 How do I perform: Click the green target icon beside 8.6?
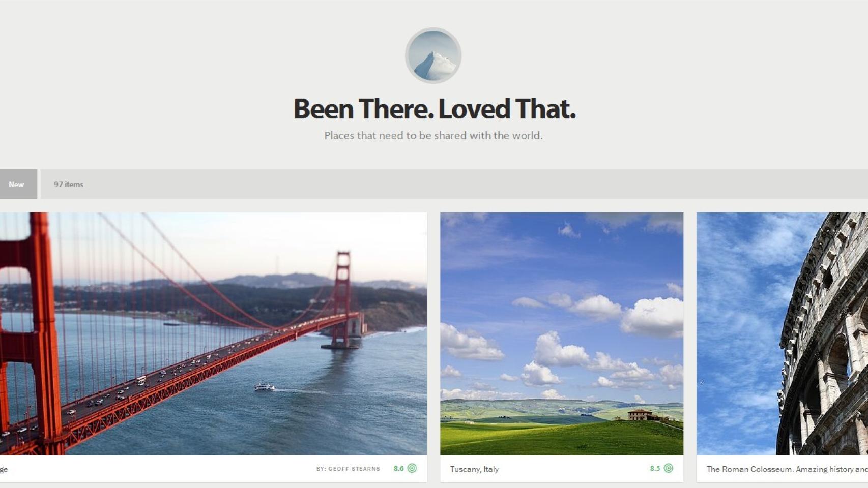pos(412,468)
